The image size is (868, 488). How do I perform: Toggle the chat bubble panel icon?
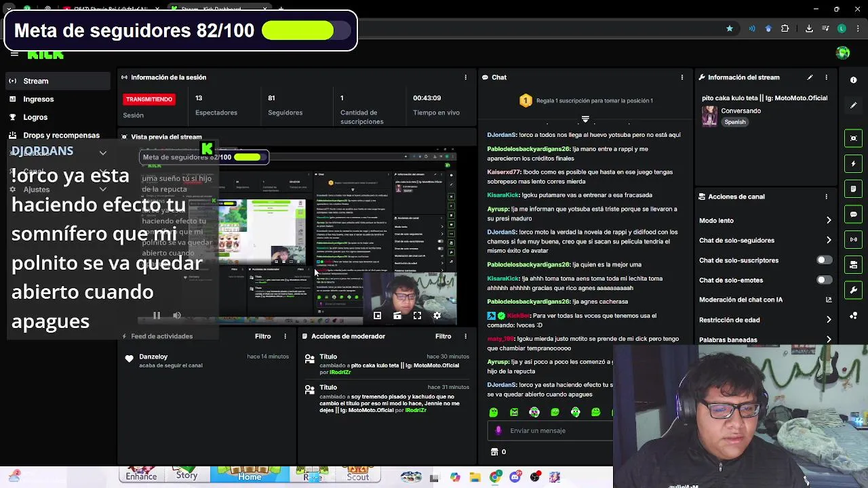click(x=853, y=214)
